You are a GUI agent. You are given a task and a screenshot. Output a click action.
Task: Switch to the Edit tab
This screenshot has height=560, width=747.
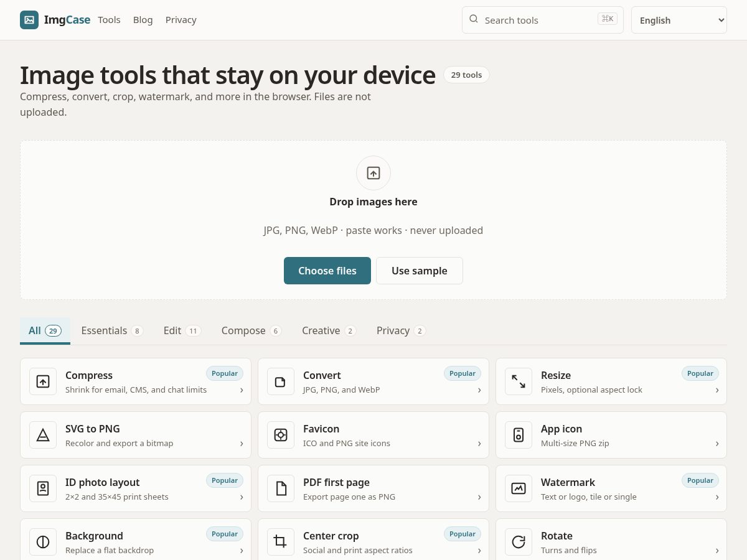click(182, 330)
